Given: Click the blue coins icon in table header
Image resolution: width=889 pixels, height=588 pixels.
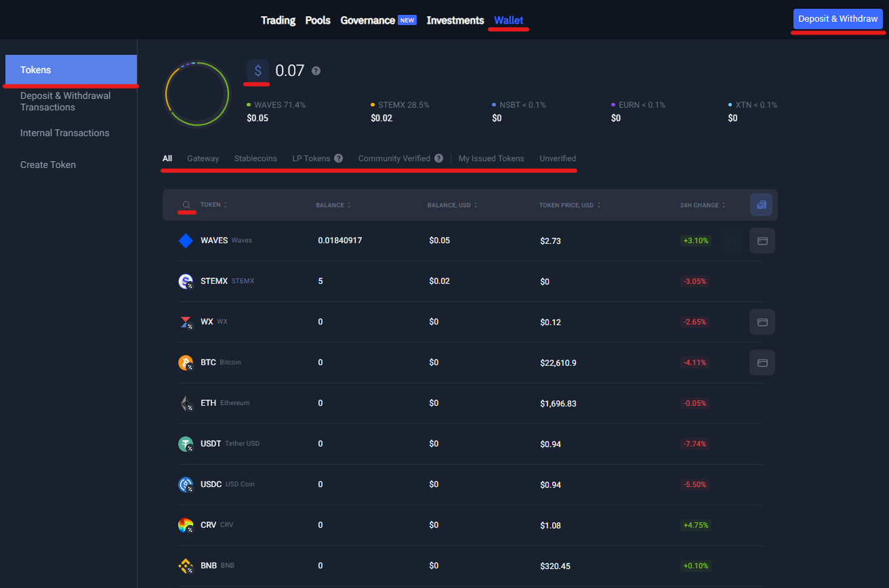Looking at the screenshot, I should coord(761,205).
